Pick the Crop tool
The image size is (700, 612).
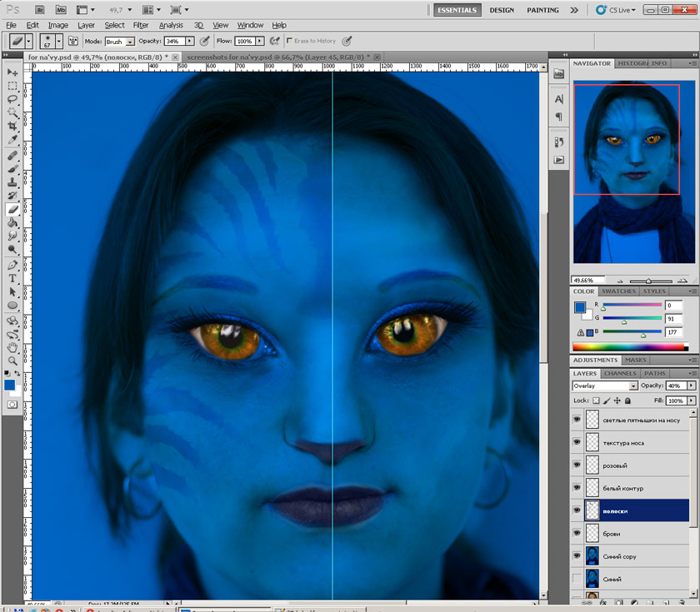click(x=12, y=127)
